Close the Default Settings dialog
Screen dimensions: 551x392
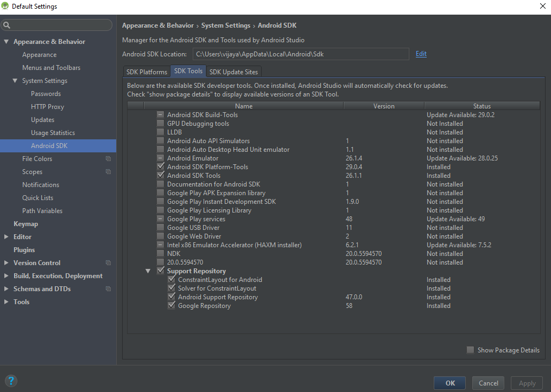click(x=542, y=7)
